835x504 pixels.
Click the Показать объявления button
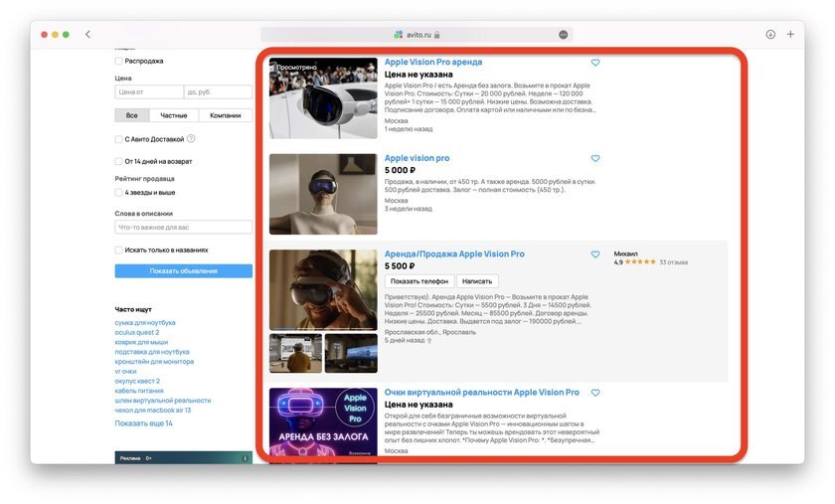coord(184,270)
